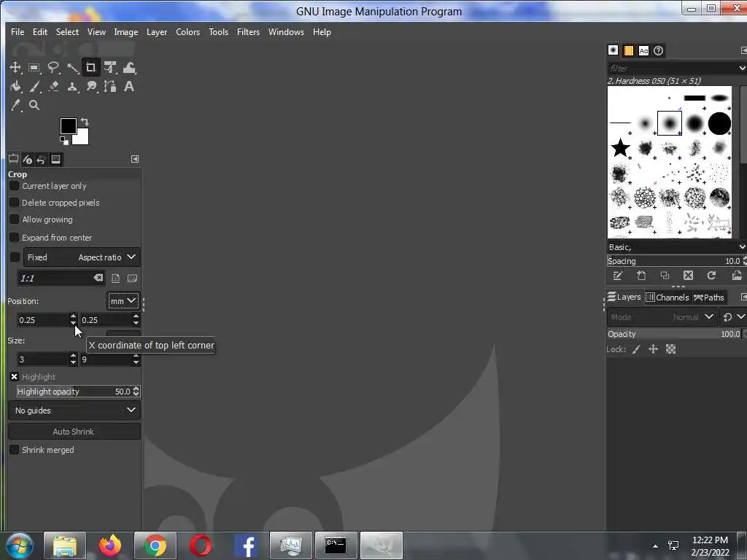Screen dimensions: 747x560
Task: Switch to the Undo History tab
Action: tap(41, 159)
